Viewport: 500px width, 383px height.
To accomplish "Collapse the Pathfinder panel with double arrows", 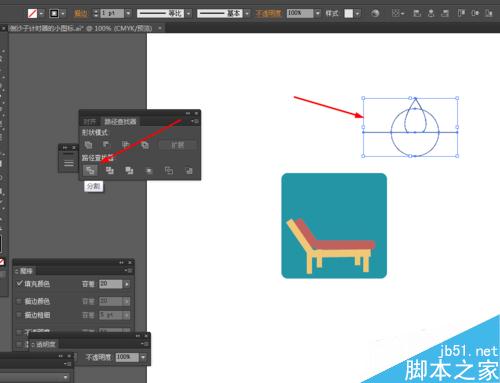I will click(x=188, y=113).
